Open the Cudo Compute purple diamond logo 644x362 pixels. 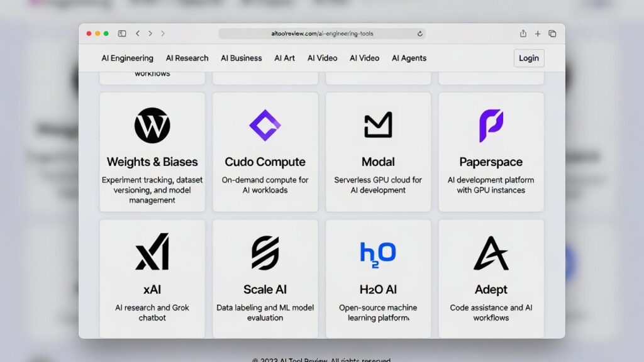(265, 125)
